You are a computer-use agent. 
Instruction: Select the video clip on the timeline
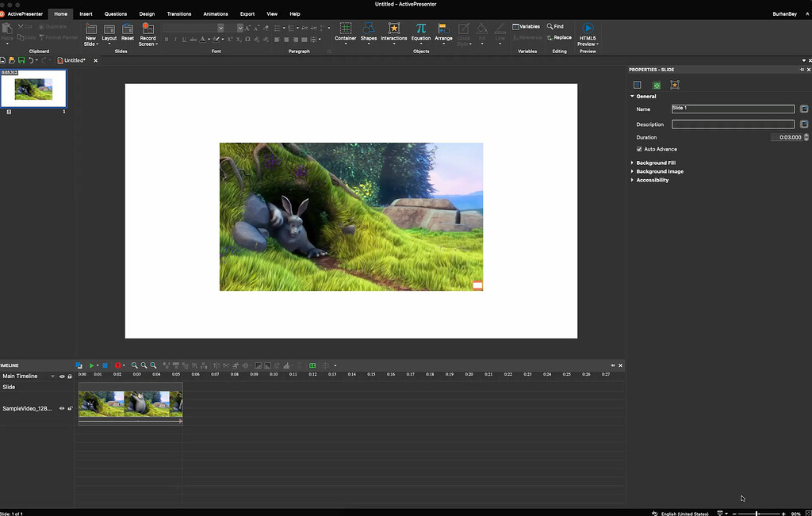point(131,403)
